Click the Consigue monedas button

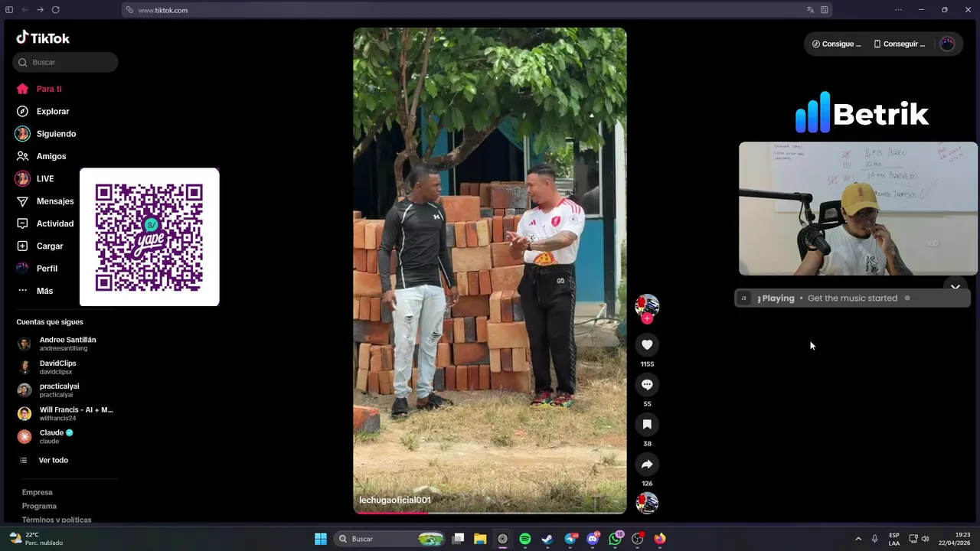(x=836, y=44)
